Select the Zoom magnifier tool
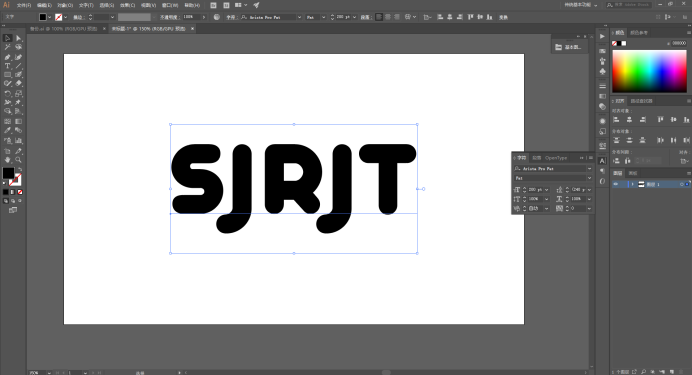Viewport: 692px width, 375px height. pos(19,160)
